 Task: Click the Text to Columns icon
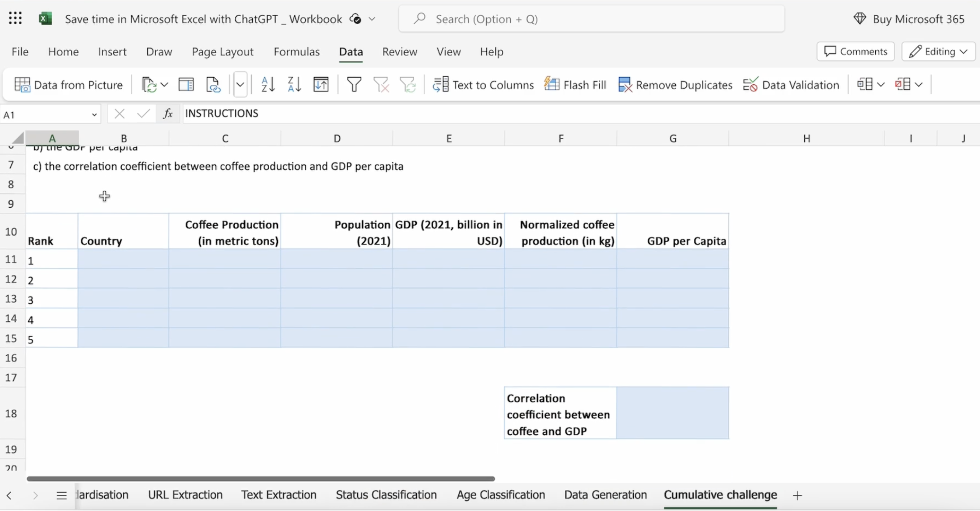click(441, 84)
